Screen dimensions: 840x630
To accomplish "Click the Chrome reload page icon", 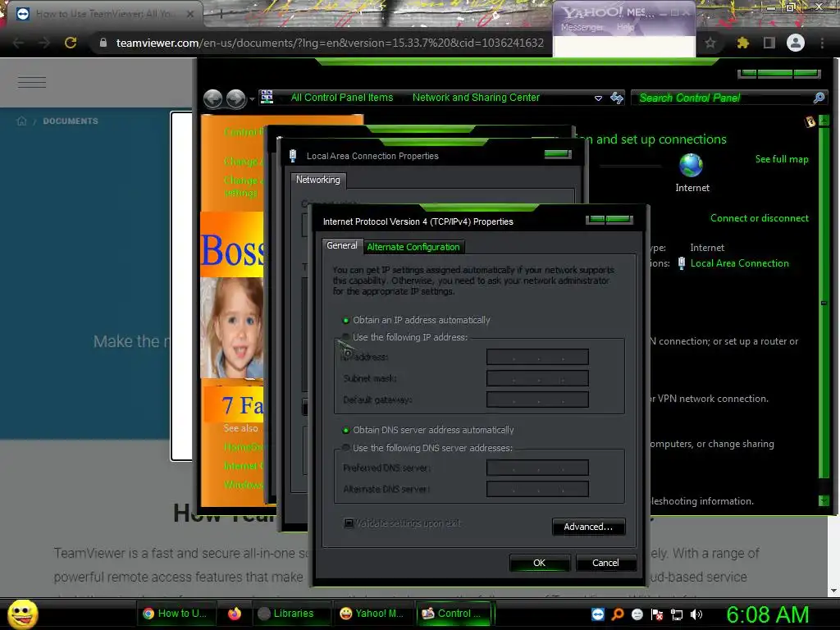I will pos(71,43).
